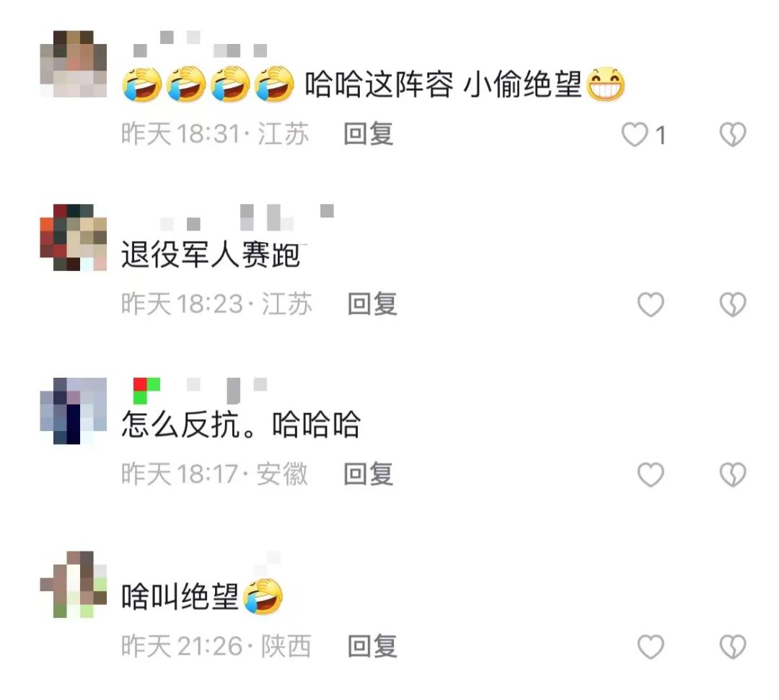The image size is (779, 700).
Task: Like the 哈哈这阵容 小偷绝望 comment
Action: [635, 135]
